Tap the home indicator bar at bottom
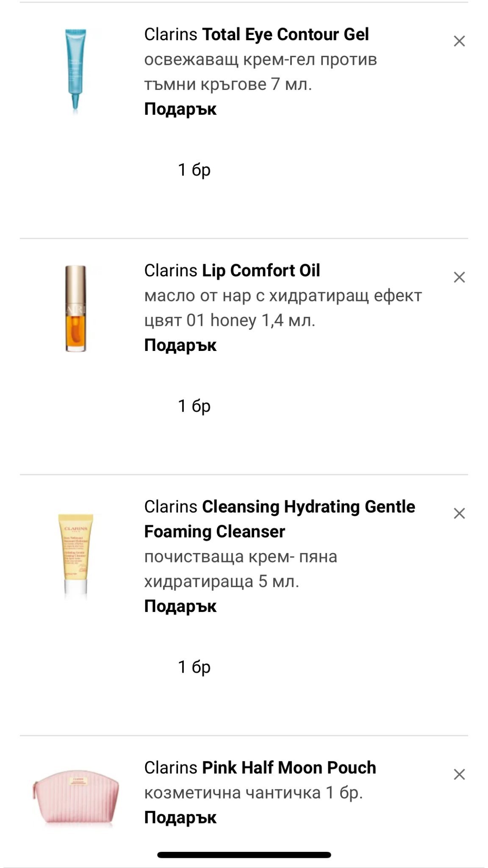This screenshot has width=488, height=868. click(244, 855)
